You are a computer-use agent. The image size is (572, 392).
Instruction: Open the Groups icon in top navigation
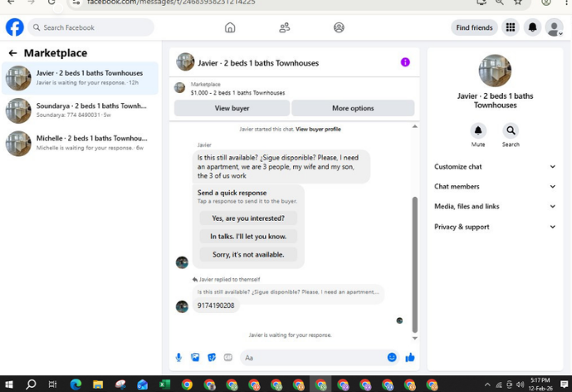[x=339, y=27]
